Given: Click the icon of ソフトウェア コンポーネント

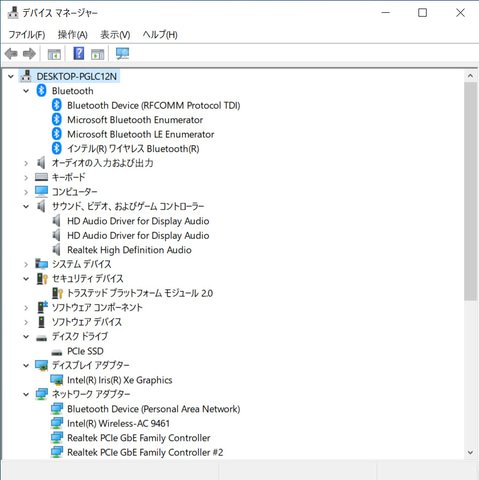Looking at the screenshot, I should click(x=42, y=307).
